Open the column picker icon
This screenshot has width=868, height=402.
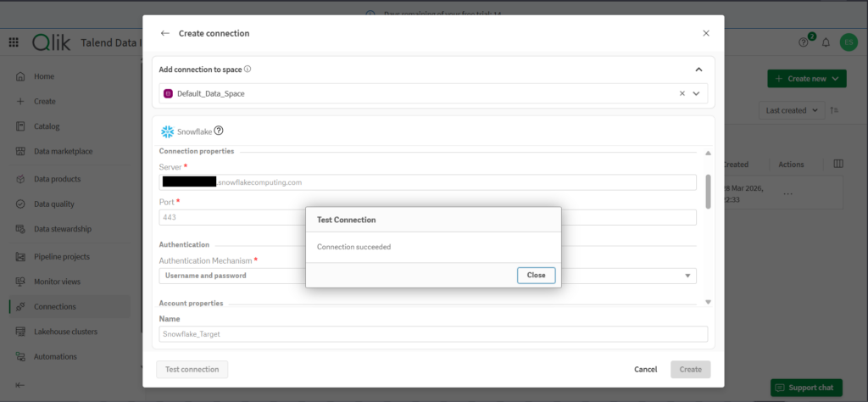[838, 164]
